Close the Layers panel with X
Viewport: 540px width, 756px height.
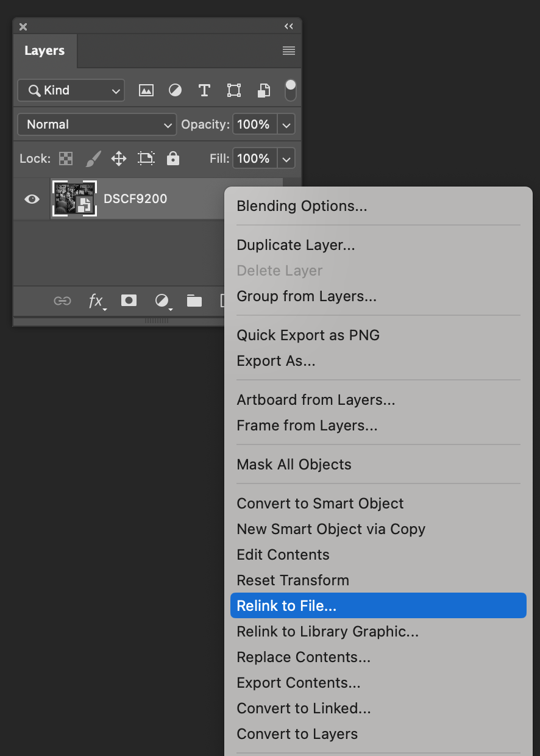pos(23,27)
